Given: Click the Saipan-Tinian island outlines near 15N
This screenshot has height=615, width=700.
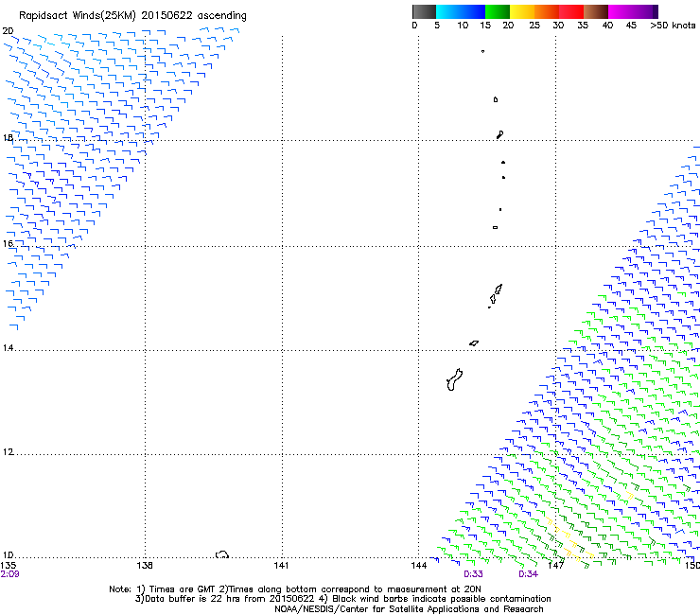Looking at the screenshot, I should 495,295.
